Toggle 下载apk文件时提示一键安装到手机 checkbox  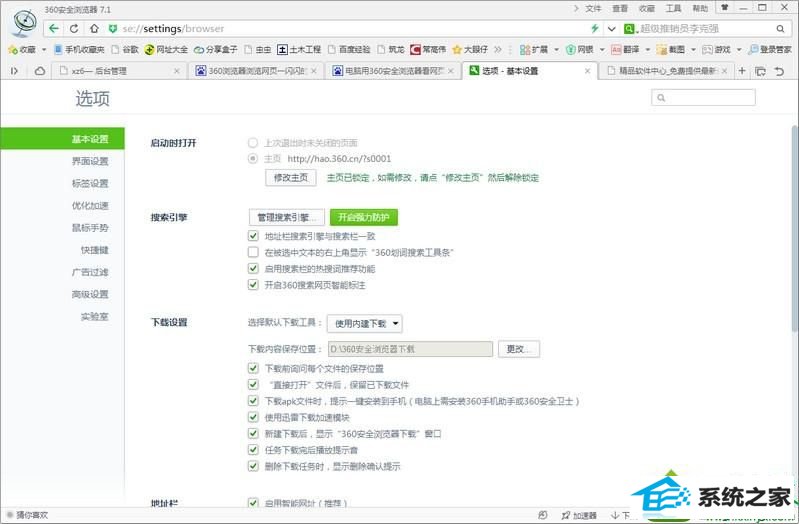click(253, 401)
